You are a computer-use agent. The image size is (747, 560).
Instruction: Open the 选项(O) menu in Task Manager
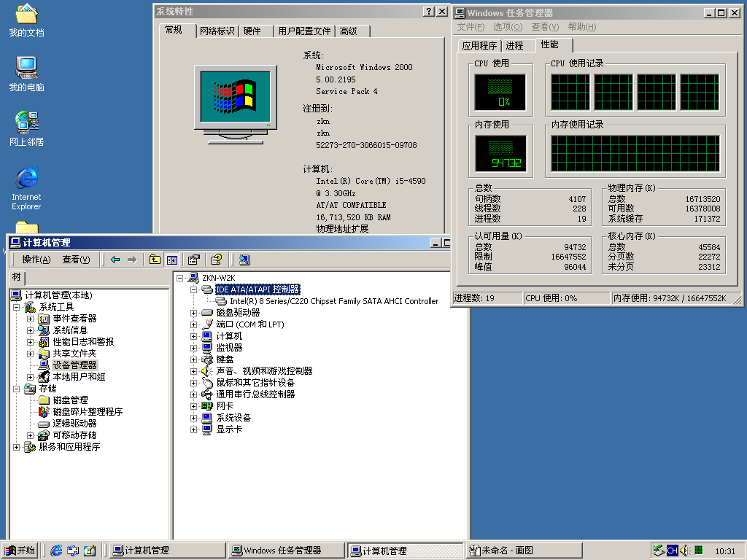pos(508,27)
